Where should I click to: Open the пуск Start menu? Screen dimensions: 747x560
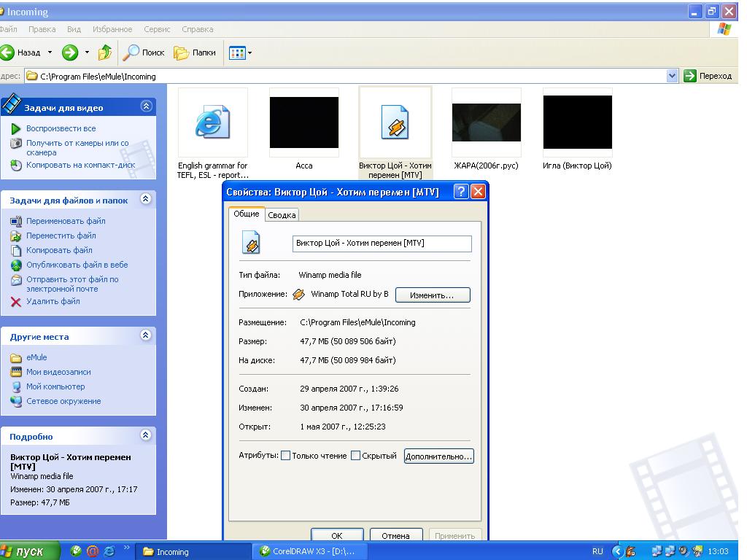[x=29, y=551]
